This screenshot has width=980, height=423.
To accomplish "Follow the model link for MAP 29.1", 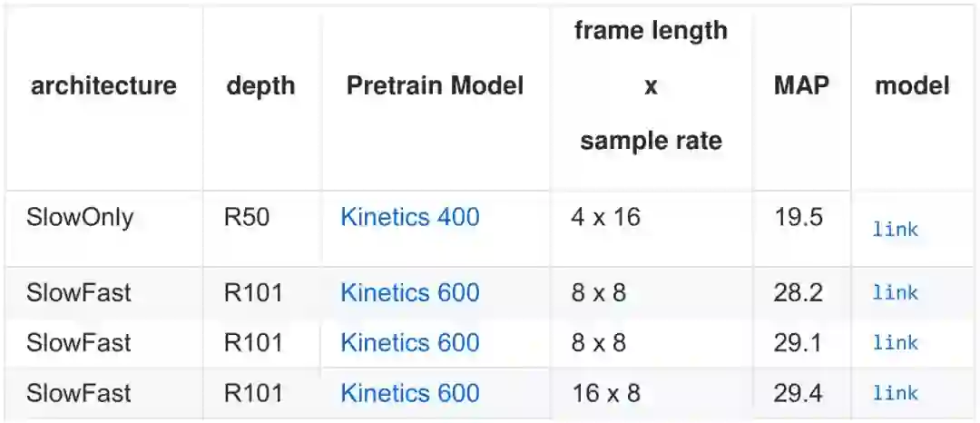I will tap(895, 343).
